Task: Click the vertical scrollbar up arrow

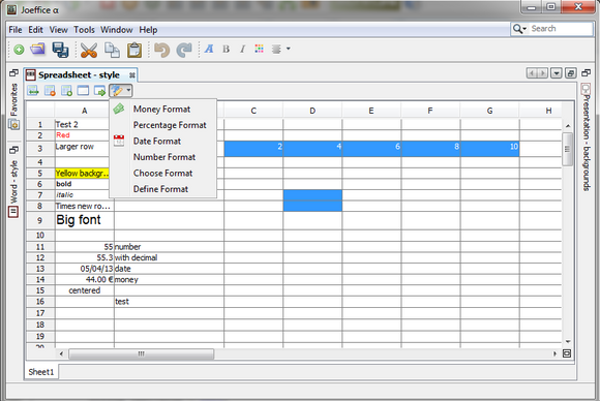Action: tap(568, 126)
